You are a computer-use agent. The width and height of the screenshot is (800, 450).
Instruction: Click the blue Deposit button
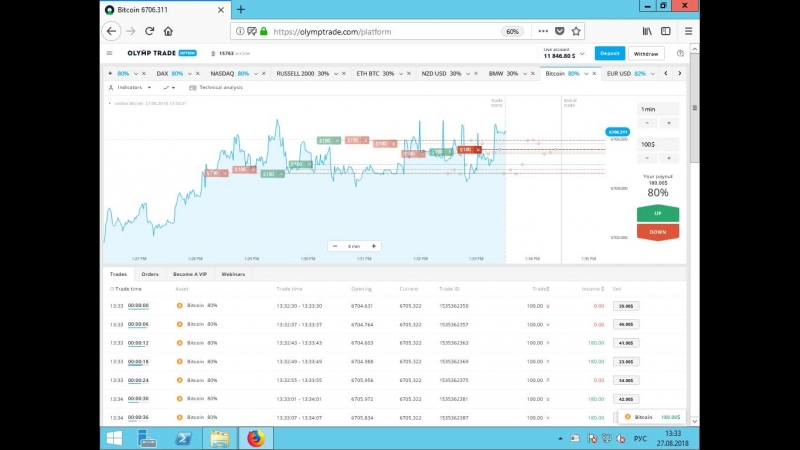click(609, 53)
